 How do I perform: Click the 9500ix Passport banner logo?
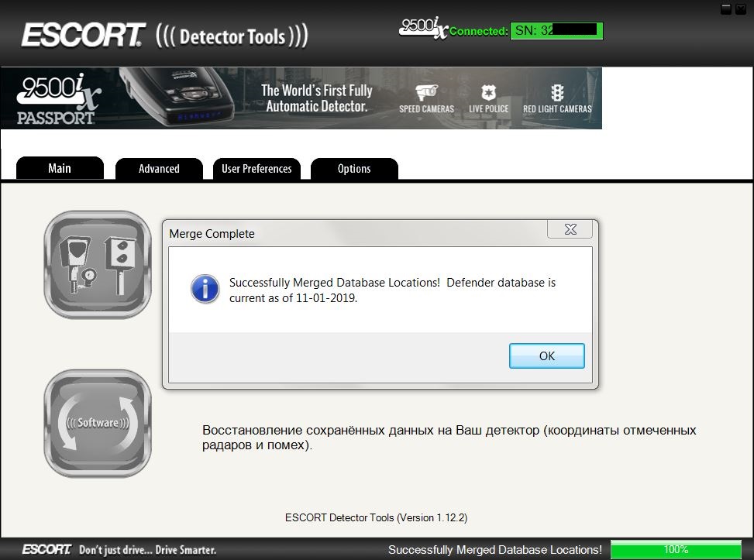pos(56,99)
